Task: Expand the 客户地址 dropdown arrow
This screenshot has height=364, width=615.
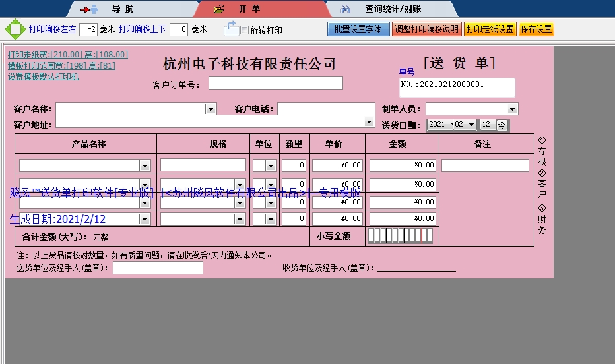Action: pos(369,121)
